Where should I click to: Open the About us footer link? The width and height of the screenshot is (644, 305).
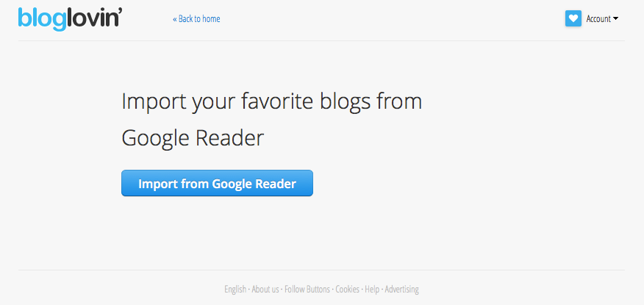pyautogui.click(x=265, y=290)
